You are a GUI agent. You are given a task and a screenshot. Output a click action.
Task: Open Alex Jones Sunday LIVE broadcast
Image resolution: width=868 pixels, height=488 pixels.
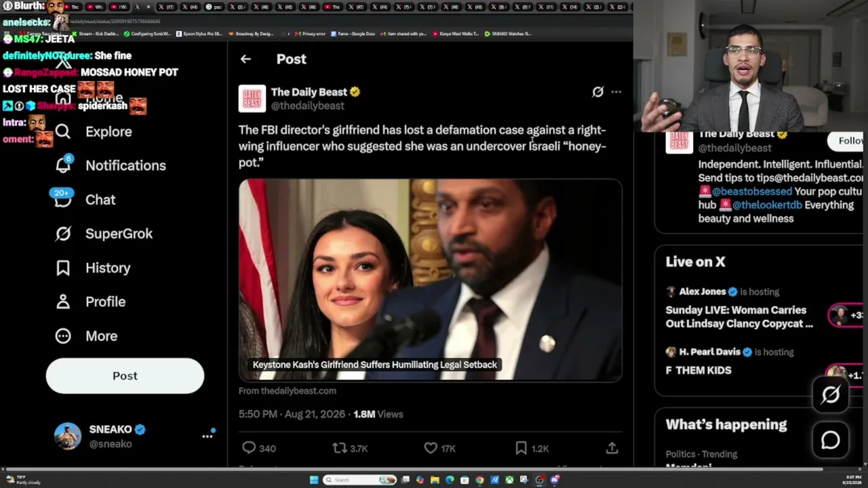point(739,317)
